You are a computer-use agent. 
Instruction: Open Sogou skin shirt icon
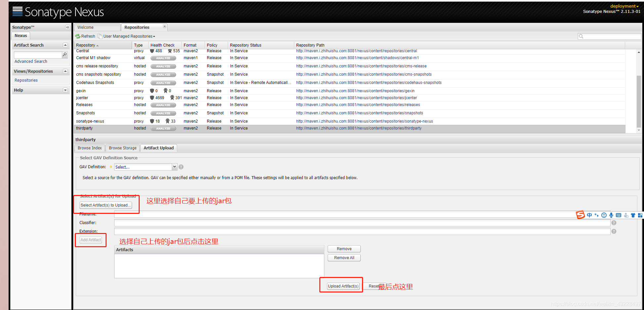click(x=633, y=215)
